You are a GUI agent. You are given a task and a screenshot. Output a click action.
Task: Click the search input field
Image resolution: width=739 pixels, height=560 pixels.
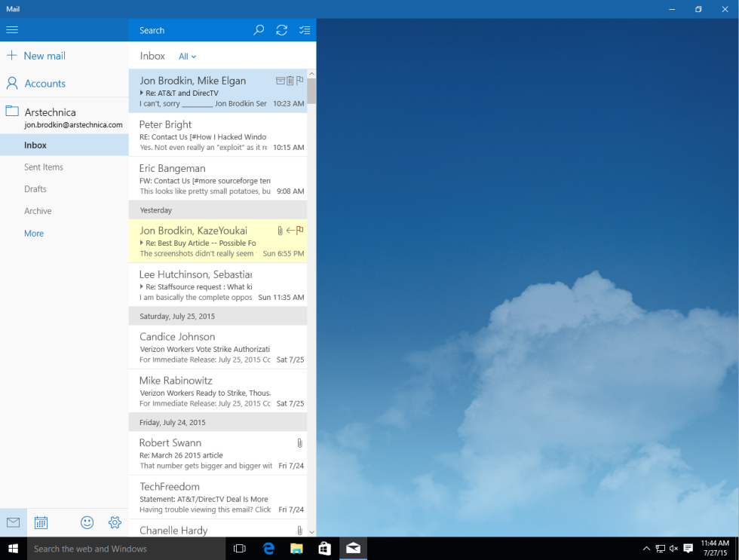pyautogui.click(x=189, y=30)
